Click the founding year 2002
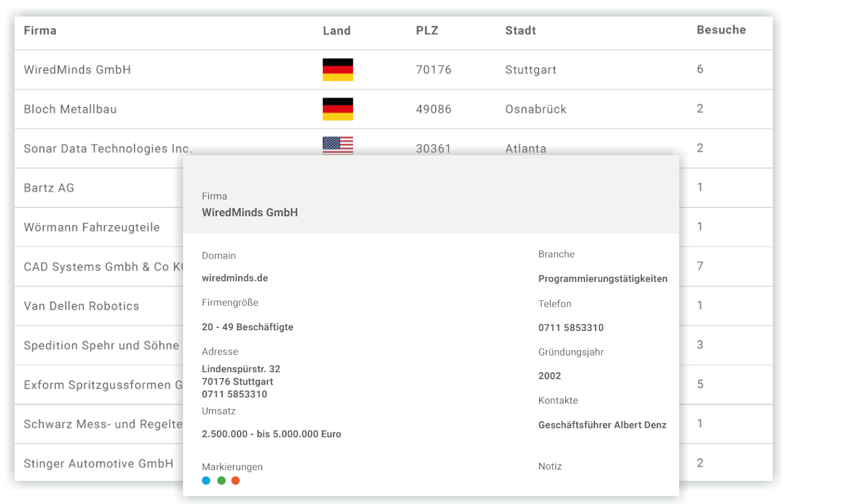Screen dimensions: 849x504 (550, 376)
